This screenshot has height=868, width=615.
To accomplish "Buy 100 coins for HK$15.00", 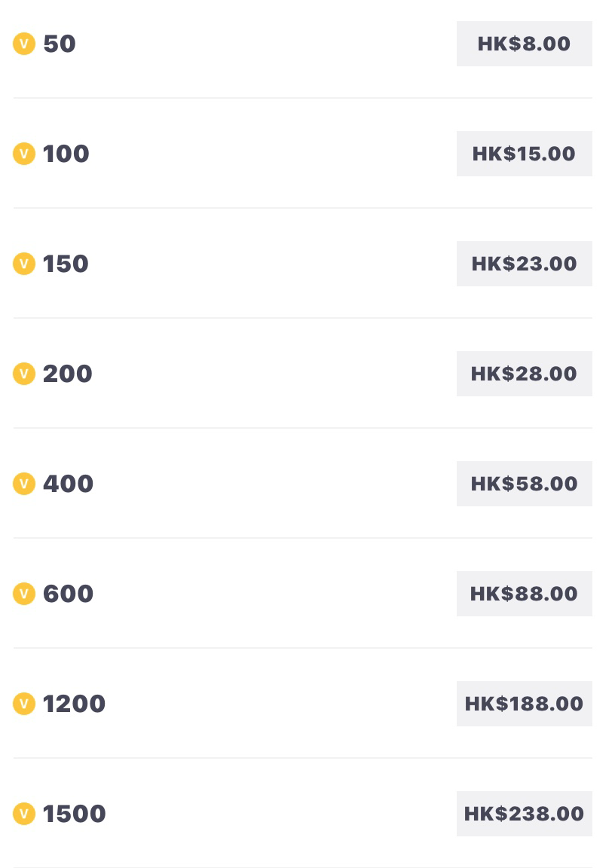I will coord(525,154).
